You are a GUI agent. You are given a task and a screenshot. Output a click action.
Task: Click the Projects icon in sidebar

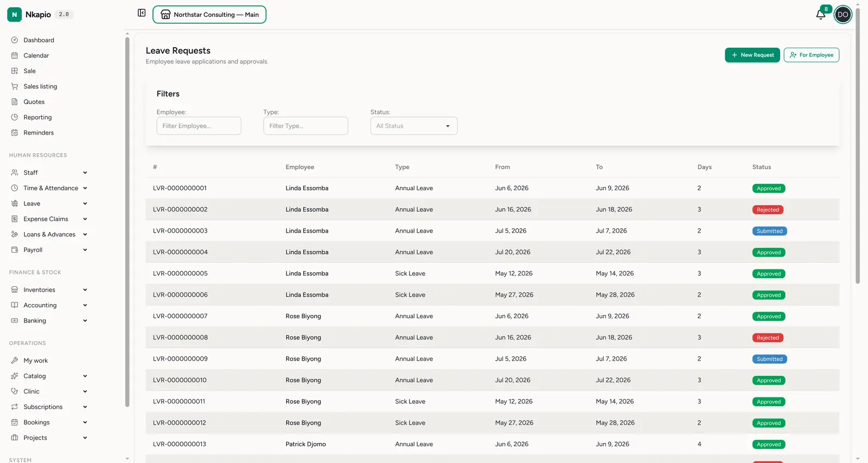[x=15, y=438]
